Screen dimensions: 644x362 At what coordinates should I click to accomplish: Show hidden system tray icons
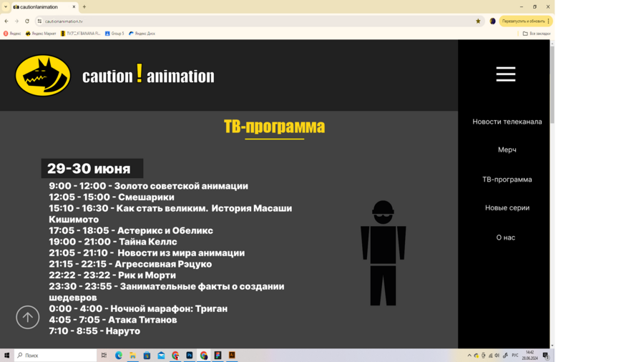pyautogui.click(x=469, y=356)
